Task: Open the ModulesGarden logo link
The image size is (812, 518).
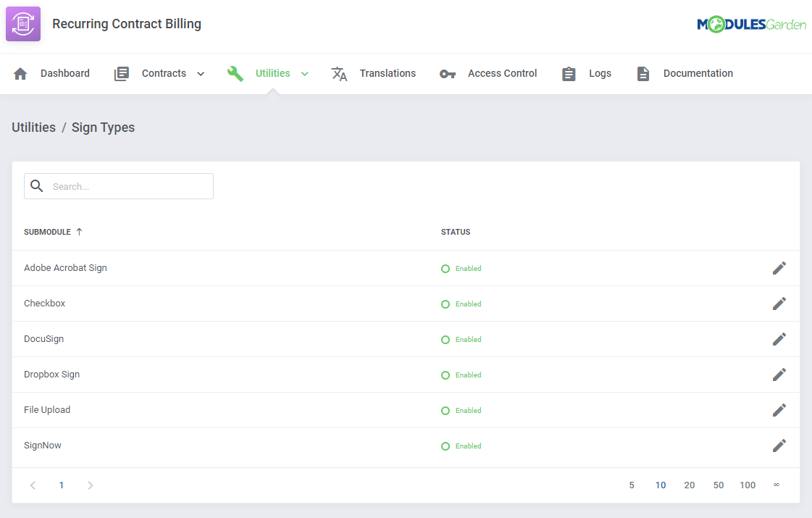Action: pos(751,25)
